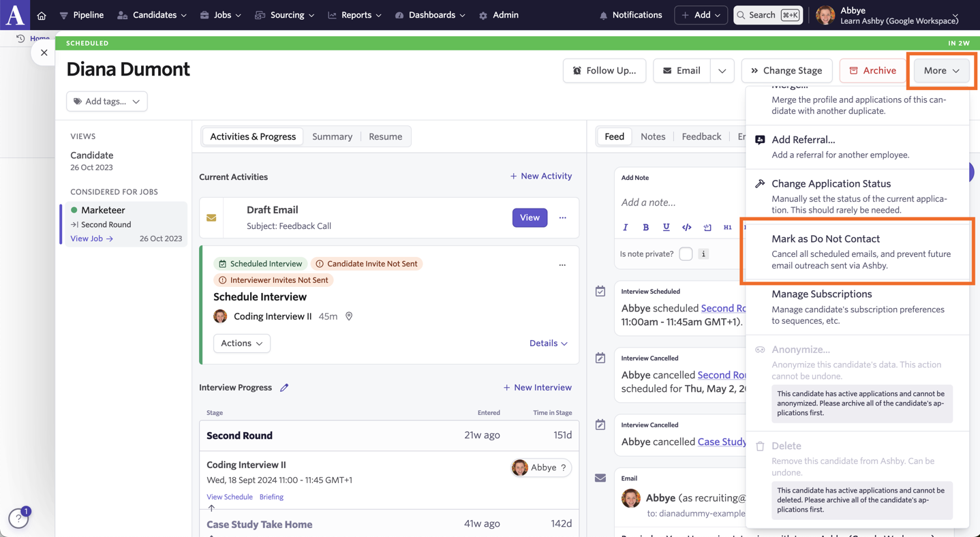
Task: Open Schedule Interview card ellipsis menu
Action: pyautogui.click(x=562, y=264)
